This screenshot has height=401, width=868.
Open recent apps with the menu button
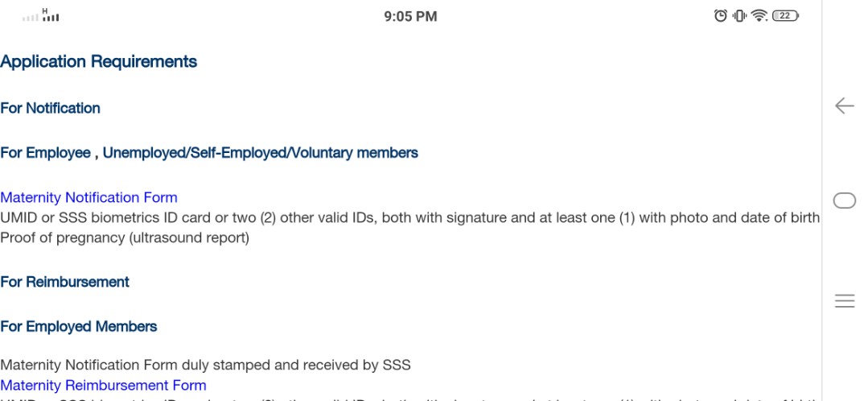tap(844, 301)
